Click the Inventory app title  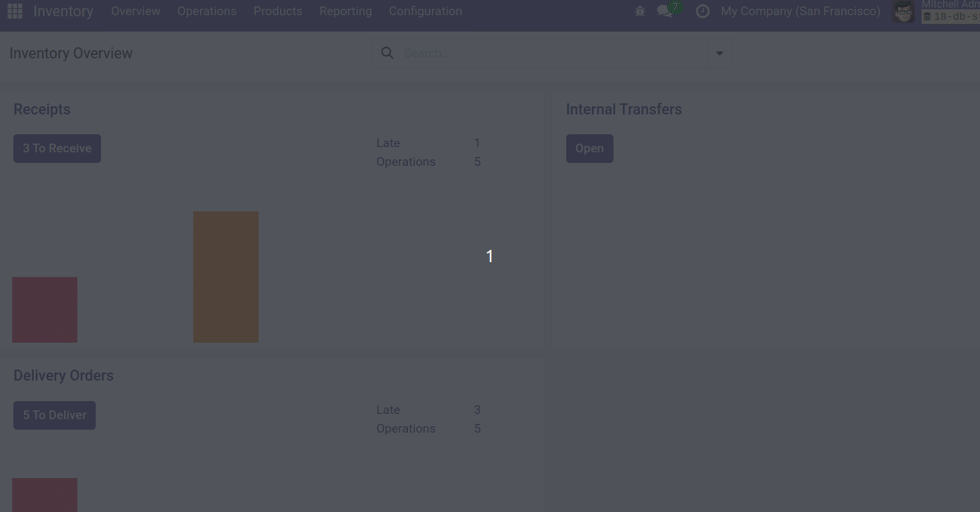coord(63,11)
